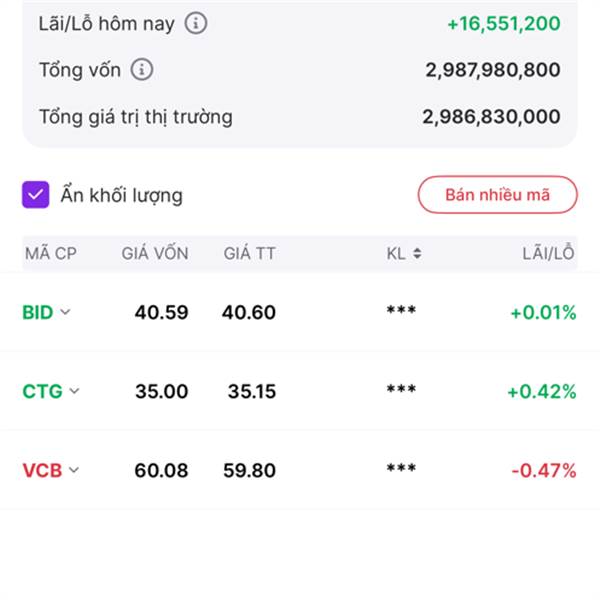The height and width of the screenshot is (600, 600).
Task: Select the VCB stock code
Action: click(42, 470)
